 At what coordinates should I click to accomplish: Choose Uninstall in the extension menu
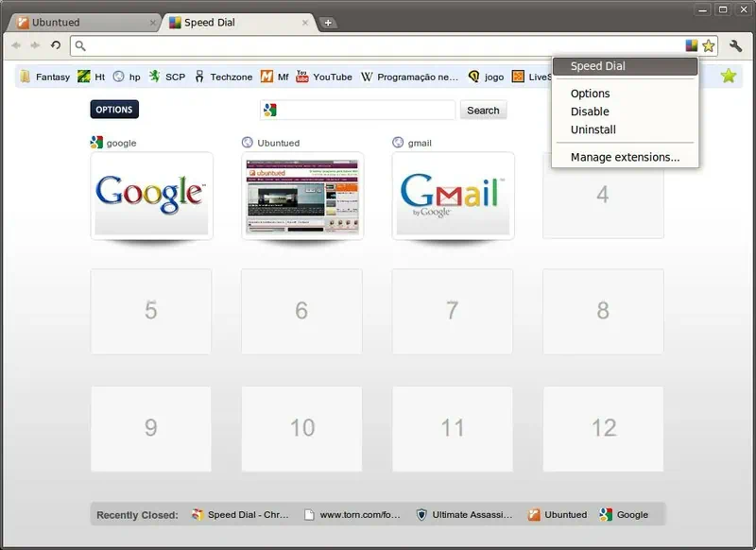625,129
